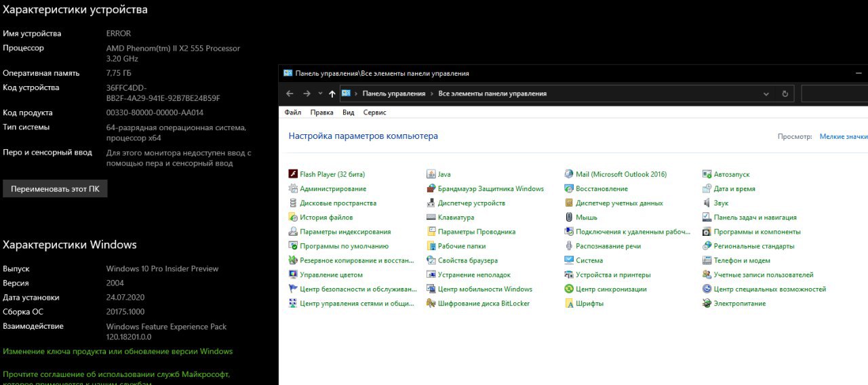Go back in Control Panel navigation

tap(290, 94)
